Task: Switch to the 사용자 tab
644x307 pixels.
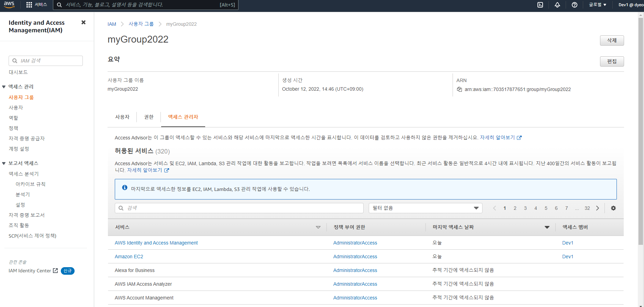Action: click(122, 117)
